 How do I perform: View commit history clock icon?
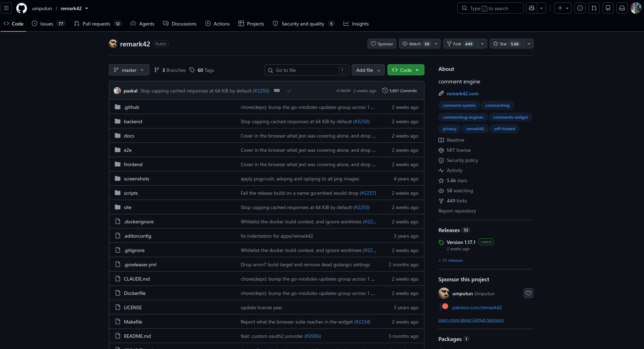[x=385, y=90]
